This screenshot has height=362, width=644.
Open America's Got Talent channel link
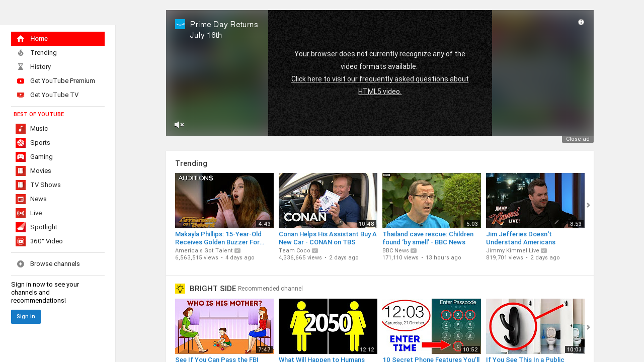coord(204,250)
